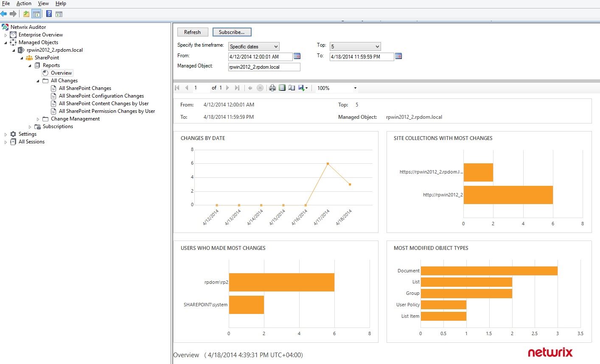This screenshot has width=600, height=364.
Task: Open calendar picker next to From date
Action: (x=297, y=56)
